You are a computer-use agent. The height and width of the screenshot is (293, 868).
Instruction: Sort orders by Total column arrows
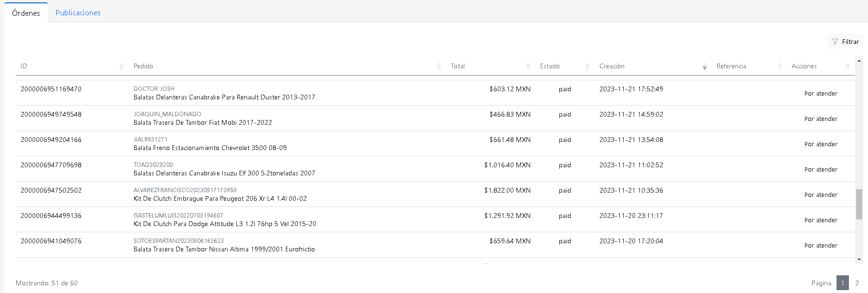pos(528,66)
